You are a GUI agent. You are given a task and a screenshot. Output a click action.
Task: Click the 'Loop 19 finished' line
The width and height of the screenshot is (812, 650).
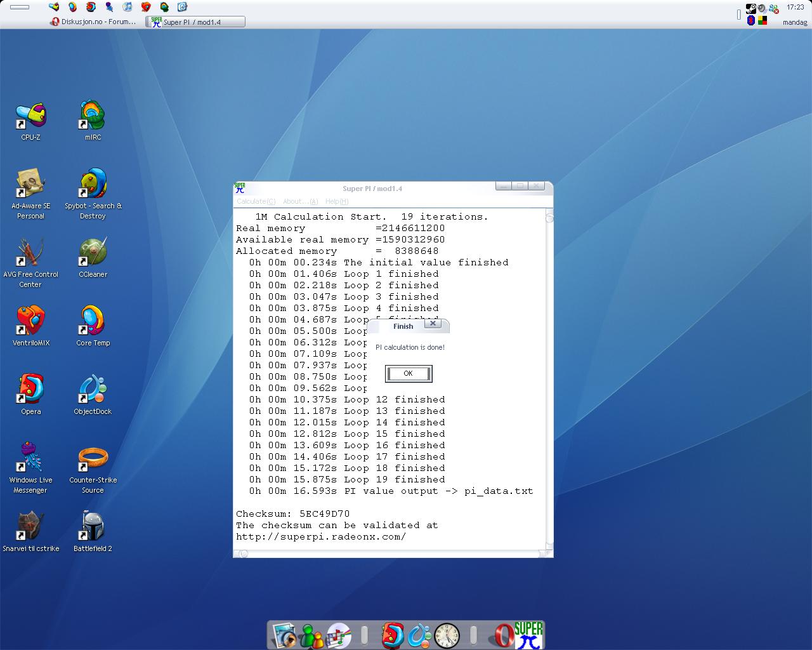point(347,480)
